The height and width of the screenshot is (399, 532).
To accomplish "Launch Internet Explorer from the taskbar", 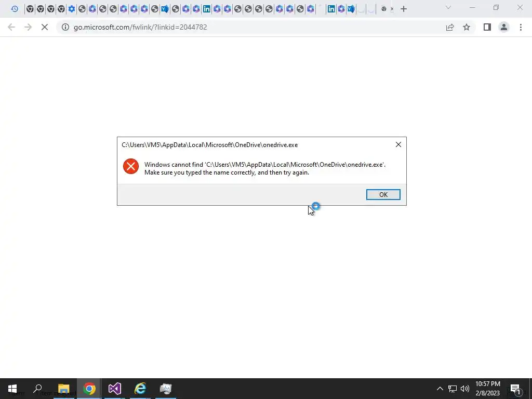I will click(x=140, y=389).
